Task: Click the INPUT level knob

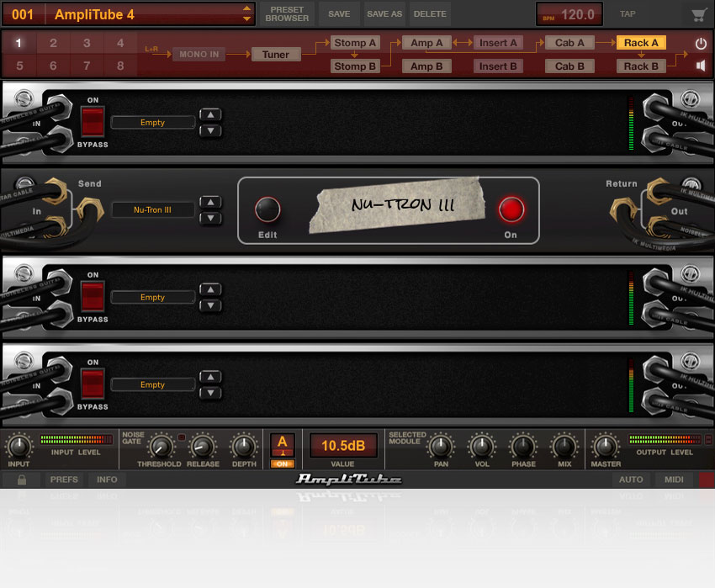Action: point(19,446)
